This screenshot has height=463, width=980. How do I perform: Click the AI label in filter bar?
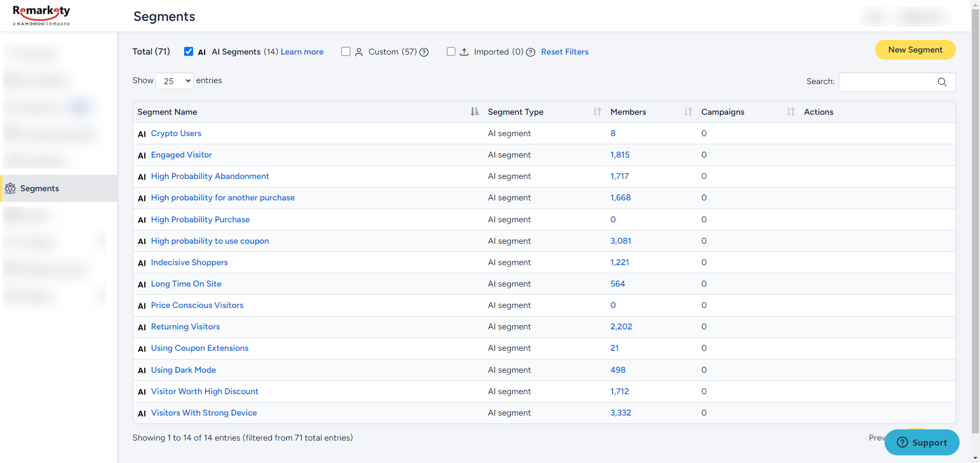(202, 52)
